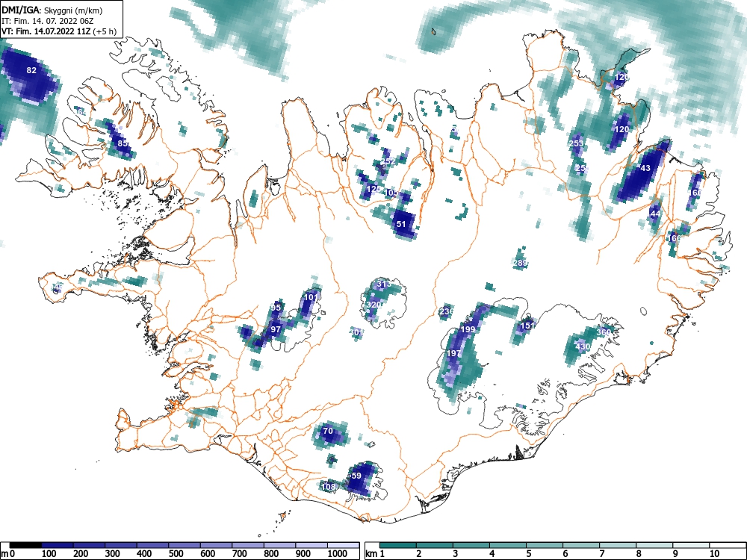Select the 236 visibility label
Image resolution: width=747 pixels, height=560 pixels.
[447, 312]
